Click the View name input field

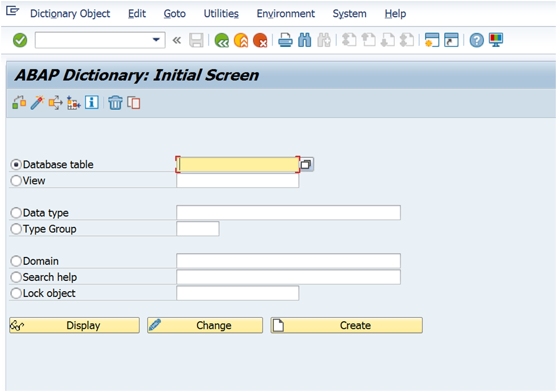tap(237, 181)
